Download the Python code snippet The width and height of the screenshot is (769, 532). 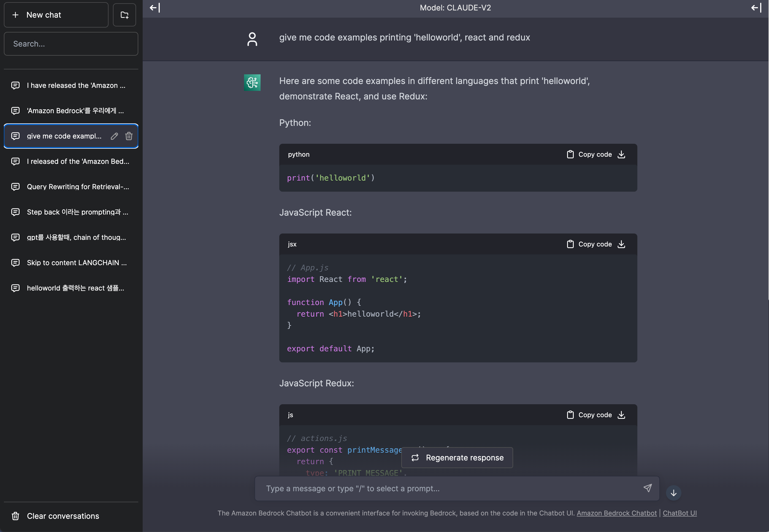click(x=621, y=154)
